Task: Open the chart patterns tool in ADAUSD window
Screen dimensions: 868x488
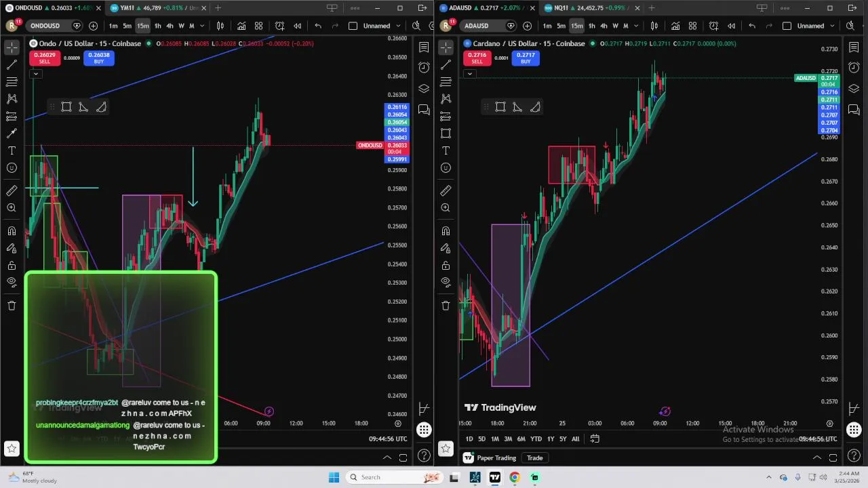Action: point(446,99)
